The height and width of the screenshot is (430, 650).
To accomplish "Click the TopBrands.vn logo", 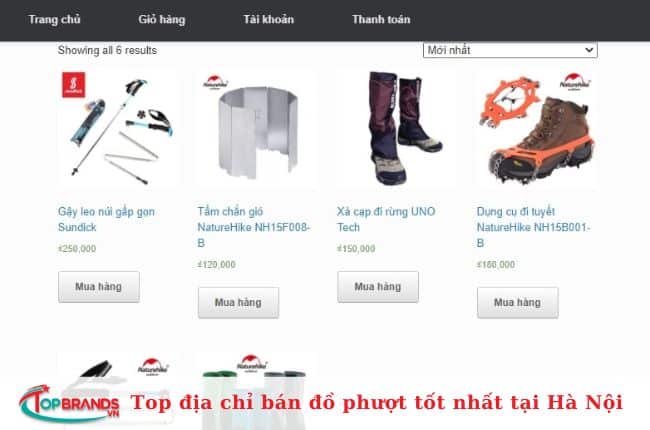I will tap(70, 403).
